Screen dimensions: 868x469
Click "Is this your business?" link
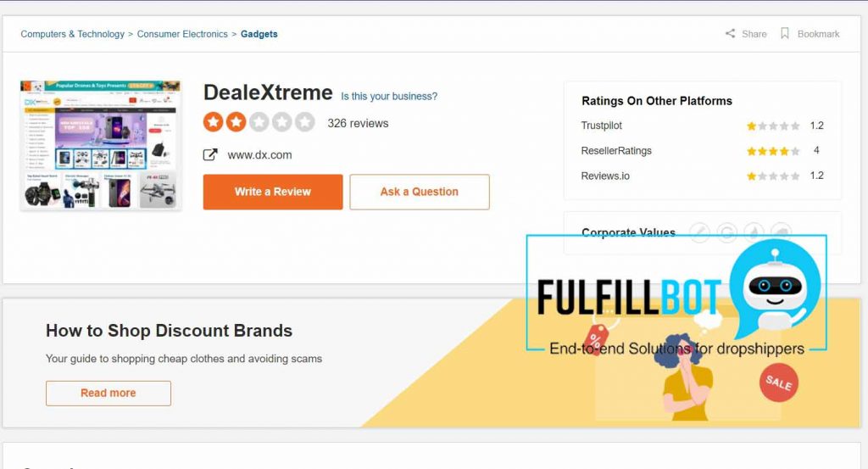[x=389, y=97]
